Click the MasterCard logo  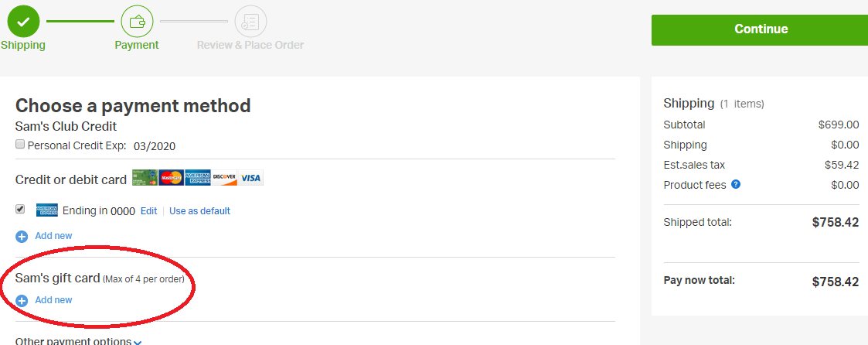point(172,179)
